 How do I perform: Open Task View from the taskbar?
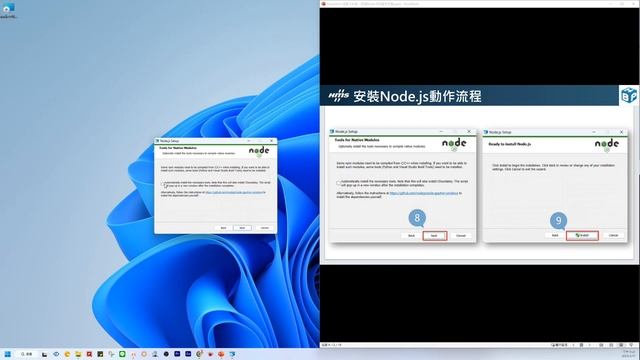tap(44, 354)
